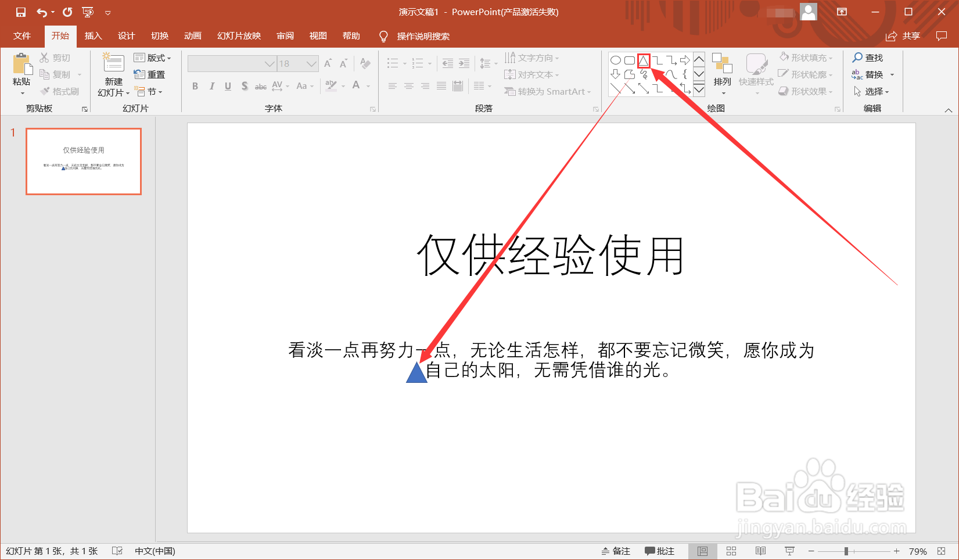The image size is (959, 560).
Task: Open the font size dropdown
Action: [312, 63]
